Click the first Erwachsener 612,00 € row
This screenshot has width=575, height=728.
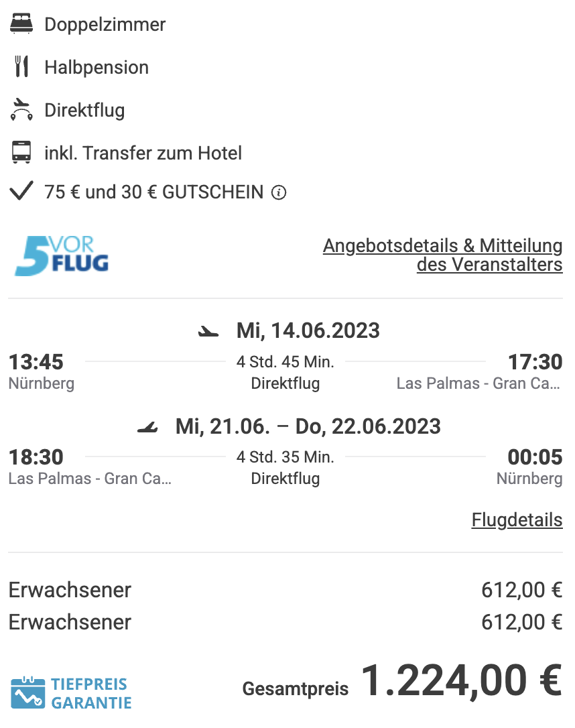285,590
